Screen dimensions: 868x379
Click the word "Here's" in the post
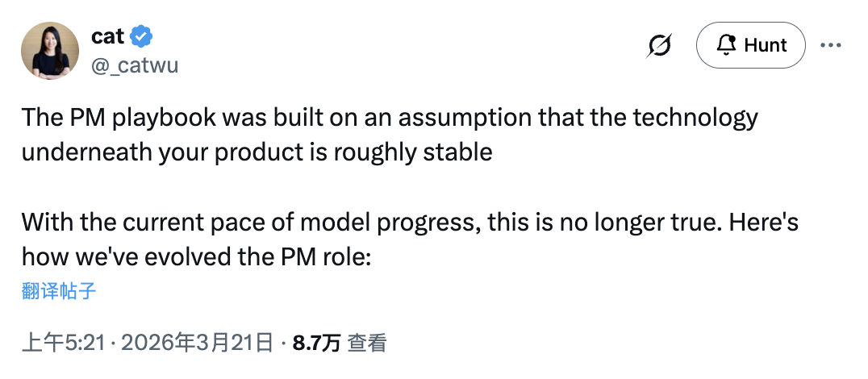pyautogui.click(x=763, y=223)
